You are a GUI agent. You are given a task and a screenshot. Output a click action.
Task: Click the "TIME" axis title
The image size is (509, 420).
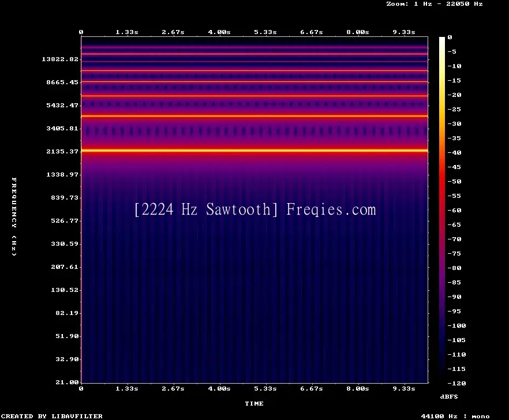[254, 403]
